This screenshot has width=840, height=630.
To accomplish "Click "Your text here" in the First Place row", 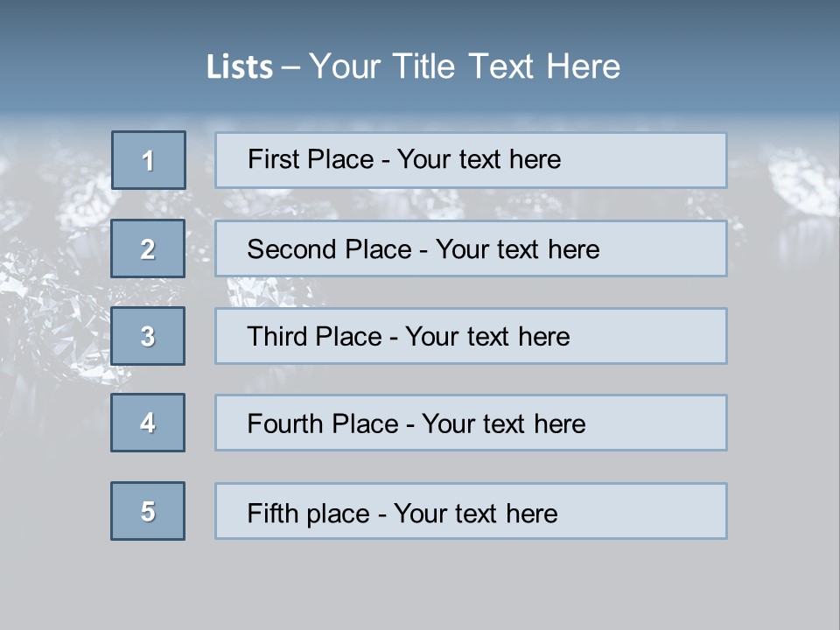I will pos(479,159).
